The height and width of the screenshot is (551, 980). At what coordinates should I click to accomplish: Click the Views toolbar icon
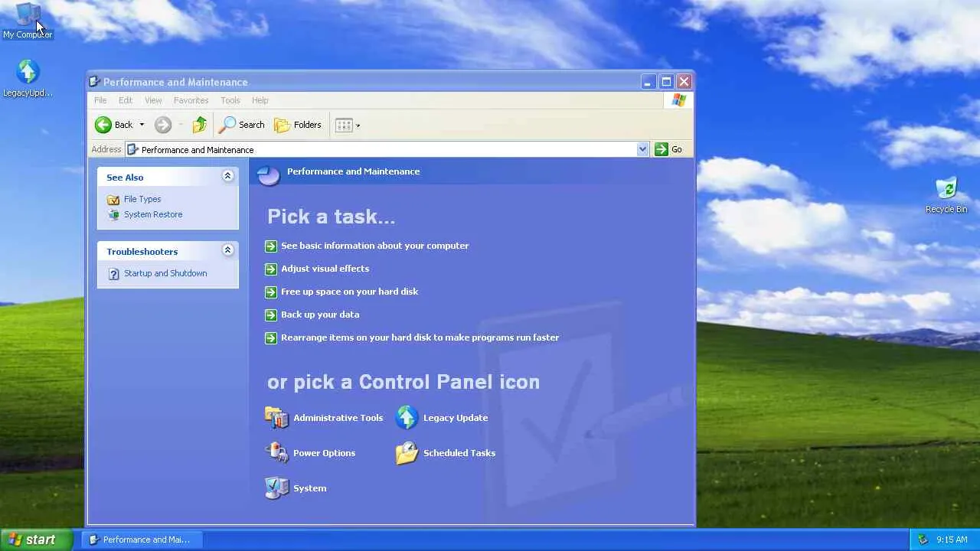click(x=344, y=125)
